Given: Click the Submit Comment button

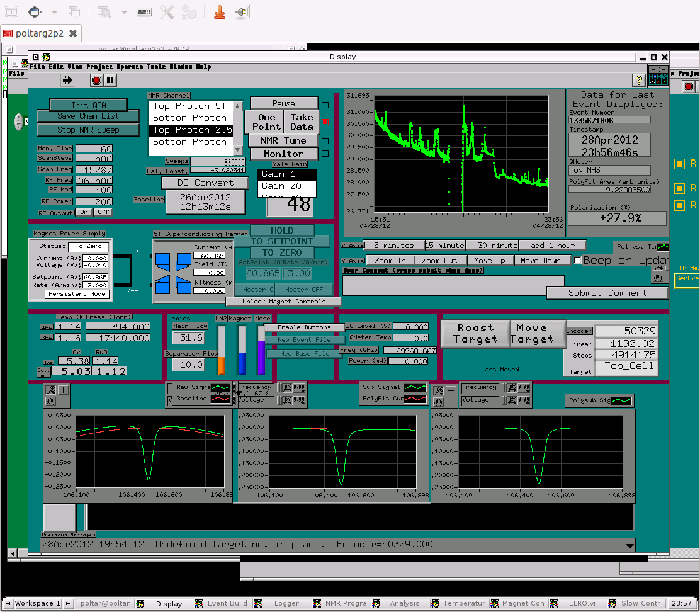Looking at the screenshot, I should [x=607, y=293].
